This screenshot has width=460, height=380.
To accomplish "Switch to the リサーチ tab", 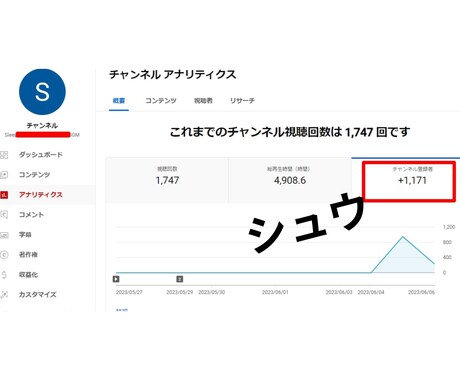I will [242, 101].
